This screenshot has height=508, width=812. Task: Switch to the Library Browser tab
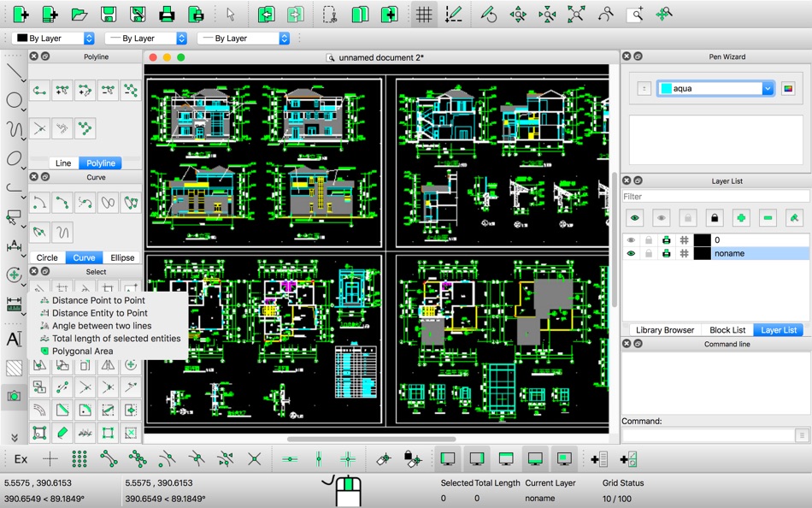pyautogui.click(x=665, y=330)
